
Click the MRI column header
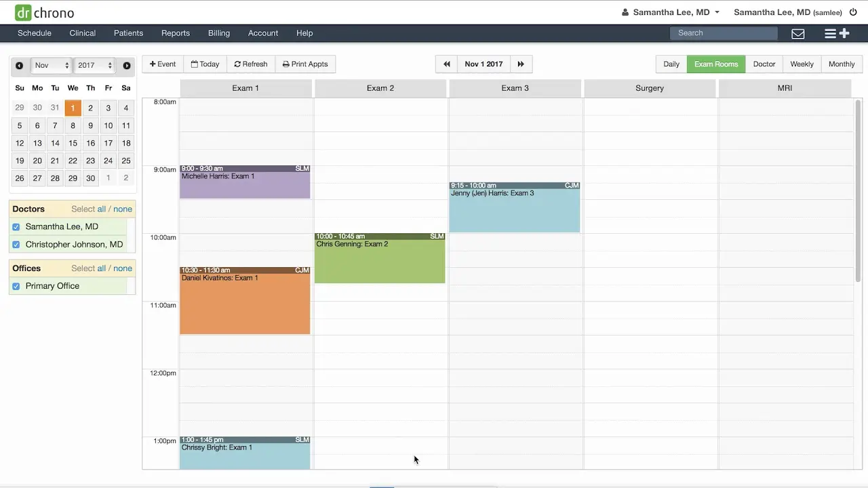point(785,88)
